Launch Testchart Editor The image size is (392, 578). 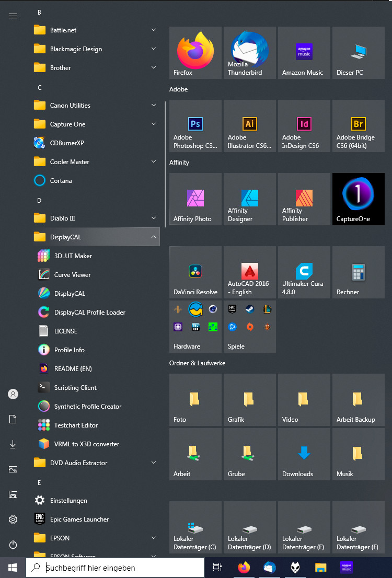(97, 425)
